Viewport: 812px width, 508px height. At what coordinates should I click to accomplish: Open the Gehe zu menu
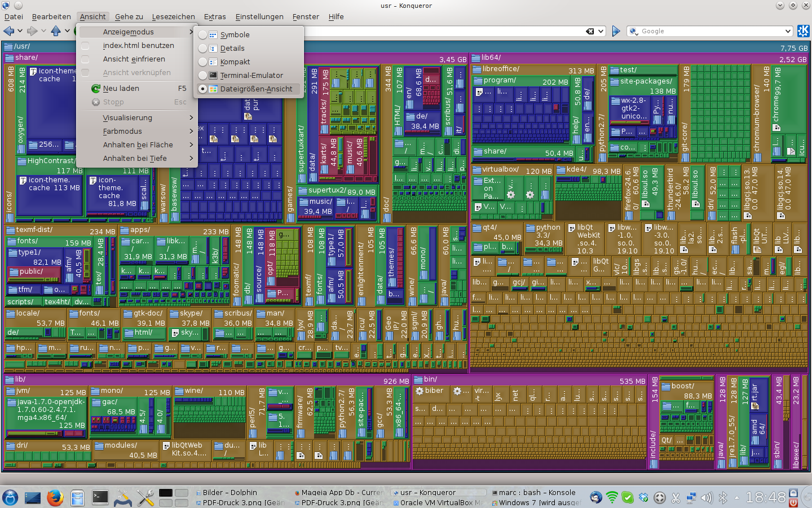pyautogui.click(x=129, y=16)
